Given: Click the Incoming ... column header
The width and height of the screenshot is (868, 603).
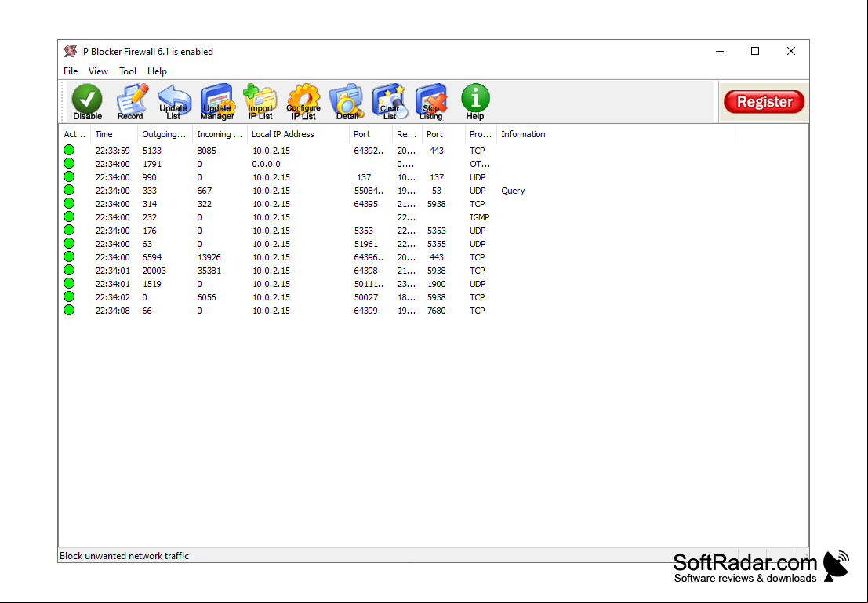Looking at the screenshot, I should pos(220,134).
